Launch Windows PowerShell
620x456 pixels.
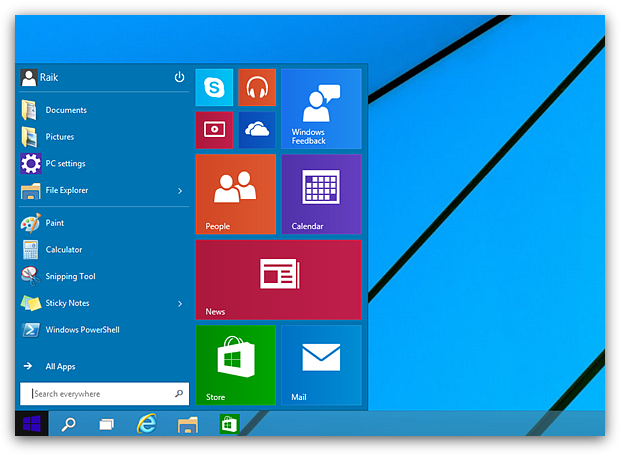click(104, 329)
